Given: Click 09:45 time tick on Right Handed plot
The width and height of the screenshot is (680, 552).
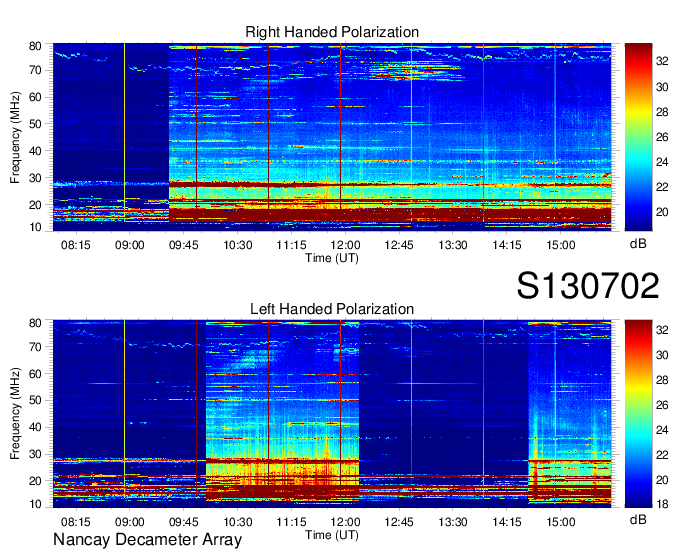Looking at the screenshot, I should (183, 245).
